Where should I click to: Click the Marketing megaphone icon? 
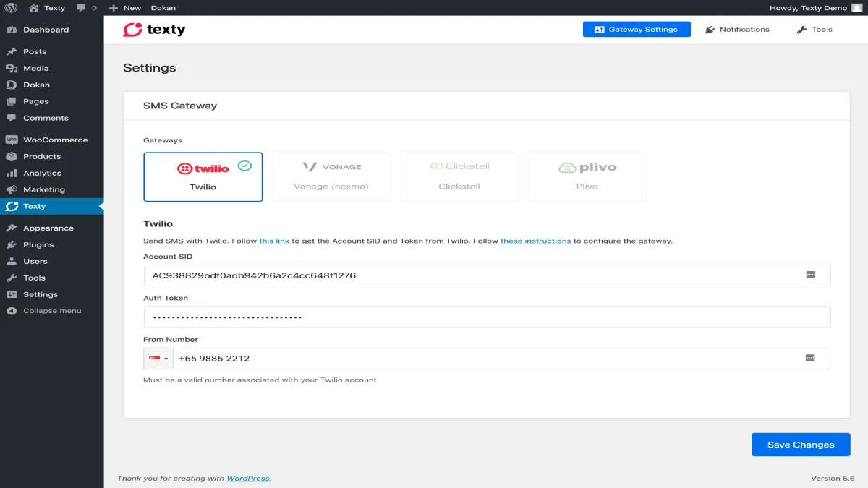click(12, 190)
